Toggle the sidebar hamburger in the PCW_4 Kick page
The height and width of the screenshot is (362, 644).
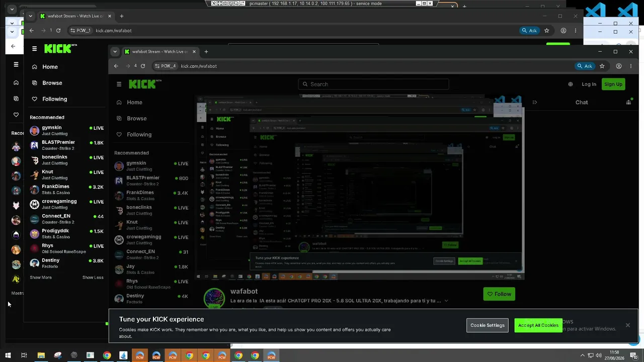coord(119,84)
